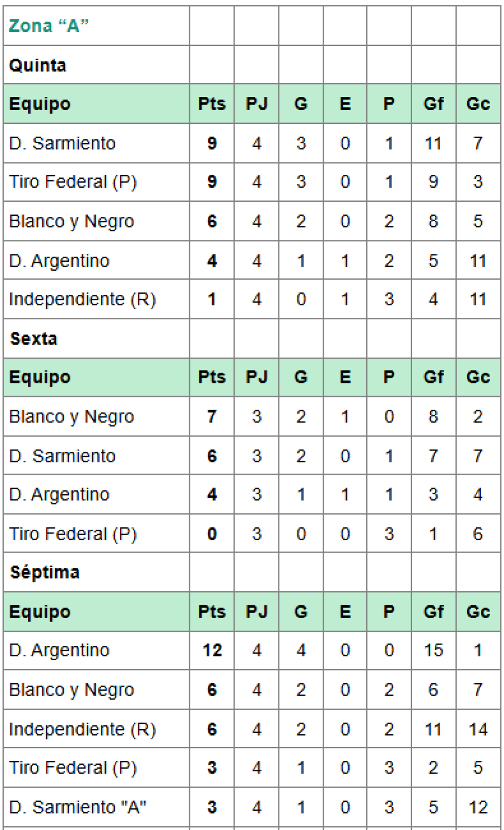Screen dimensions: 504x830
Task: Click Independiente (R) in the Quinta table
Action: (x=82, y=299)
